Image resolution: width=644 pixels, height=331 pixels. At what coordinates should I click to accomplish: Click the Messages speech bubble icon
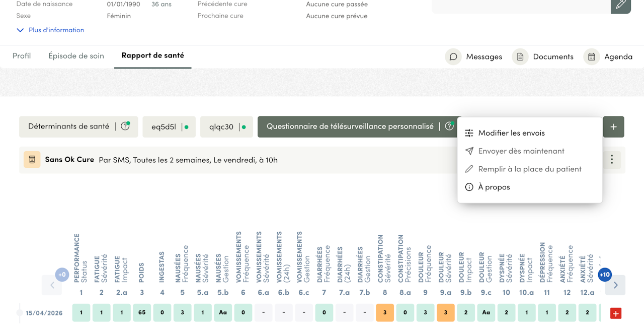pyautogui.click(x=453, y=56)
